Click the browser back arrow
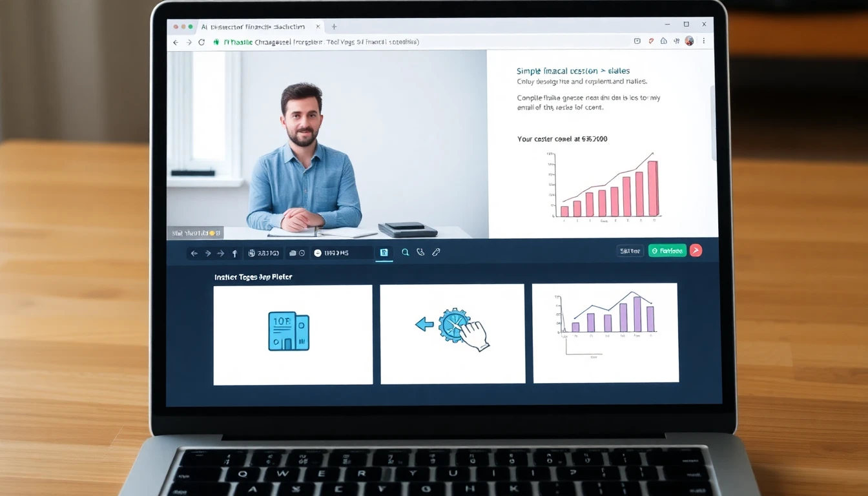The image size is (868, 496). point(176,42)
